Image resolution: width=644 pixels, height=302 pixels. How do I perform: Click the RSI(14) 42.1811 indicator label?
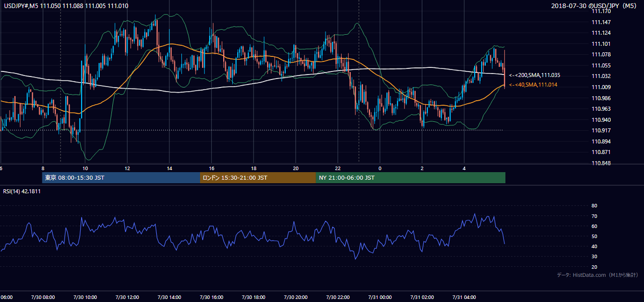click(x=22, y=191)
